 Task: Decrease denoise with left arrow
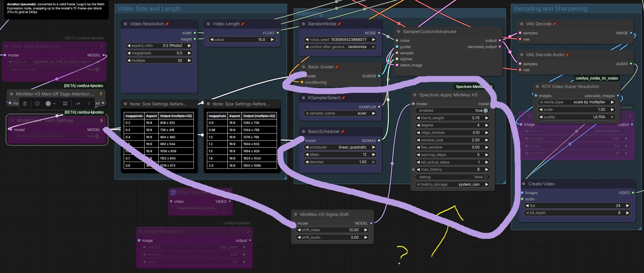tap(307, 162)
